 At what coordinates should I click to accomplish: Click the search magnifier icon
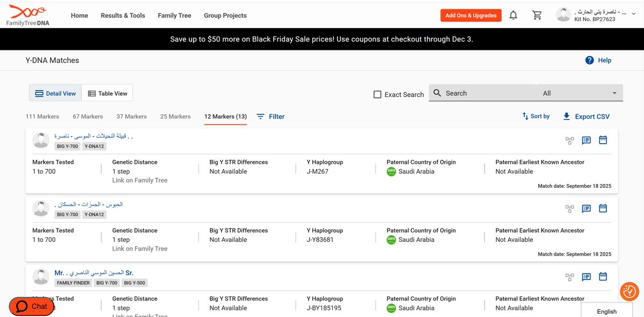click(437, 93)
